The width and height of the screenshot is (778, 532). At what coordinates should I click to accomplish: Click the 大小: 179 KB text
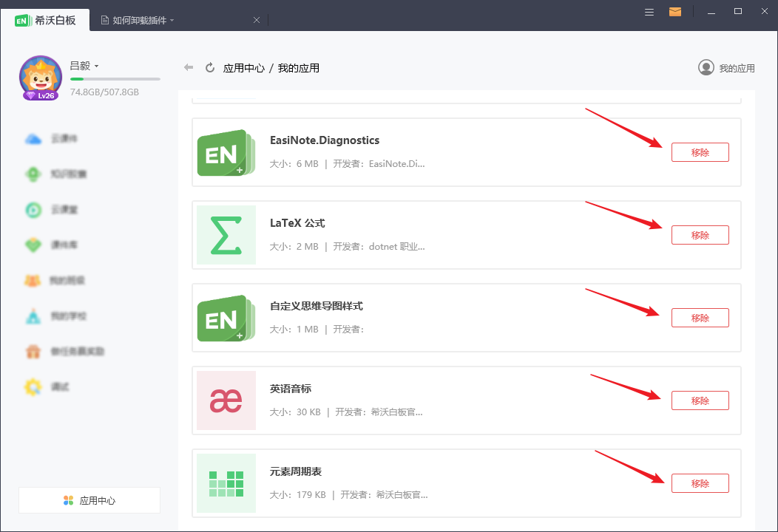298,495
